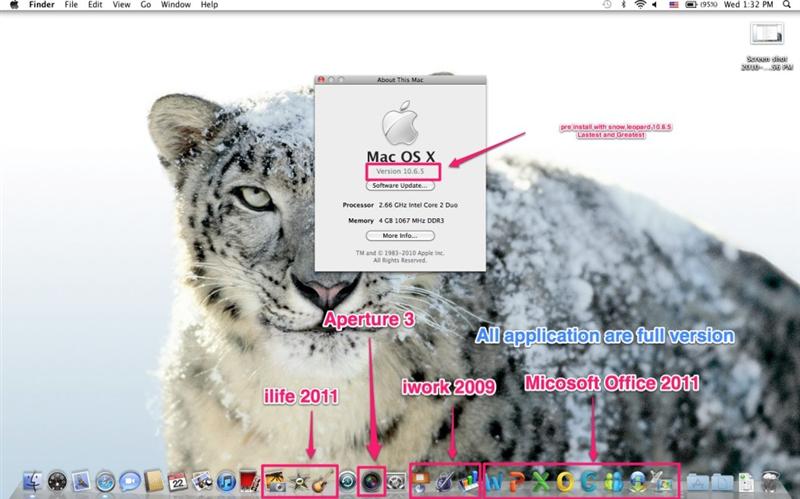Screen dimensions: 800x499
Task: Open the Trash in the dock
Action: tap(770, 483)
